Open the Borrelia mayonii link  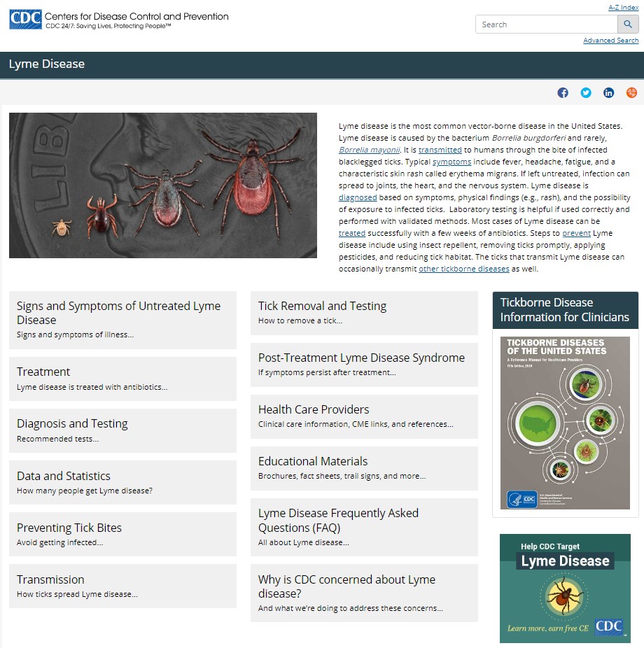369,150
